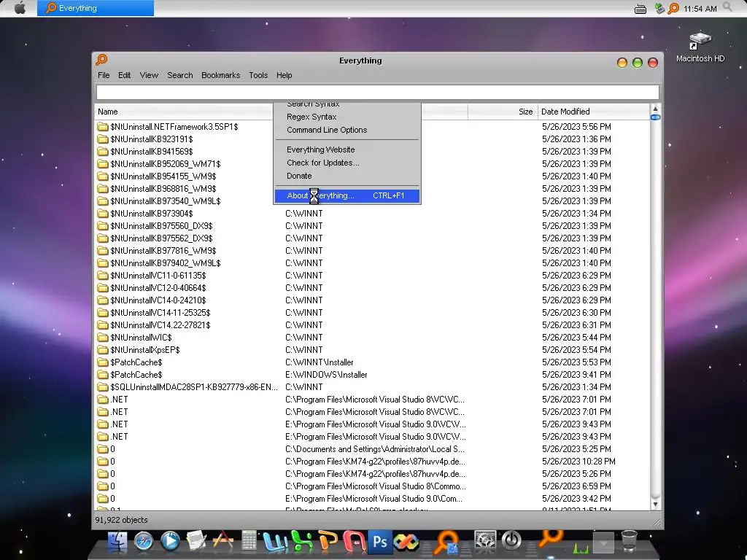
Task: Open the blue play-button media player dock icon
Action: tap(170, 542)
